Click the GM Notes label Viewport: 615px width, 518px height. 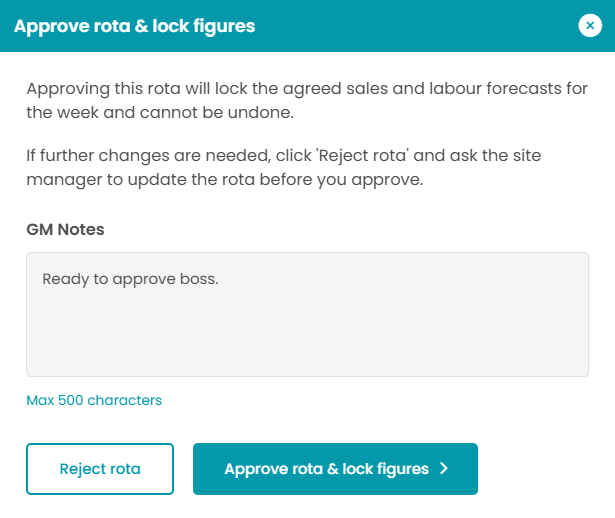click(65, 229)
